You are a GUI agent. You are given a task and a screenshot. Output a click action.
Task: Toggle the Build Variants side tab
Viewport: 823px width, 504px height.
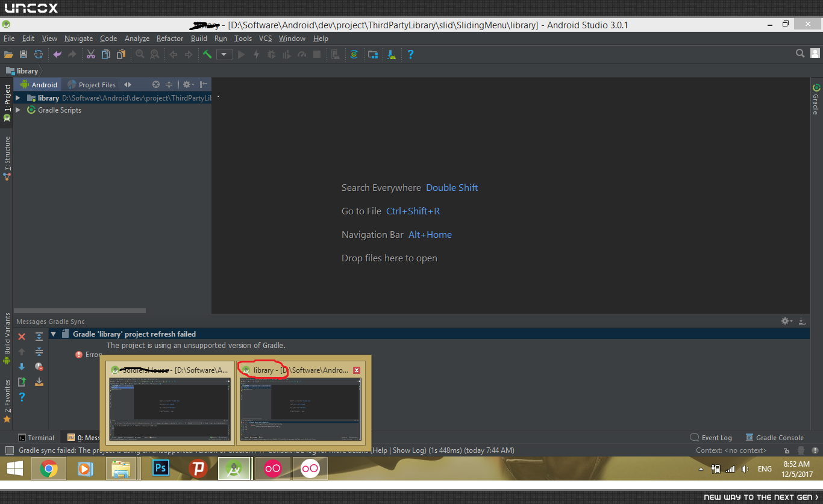pyautogui.click(x=7, y=338)
